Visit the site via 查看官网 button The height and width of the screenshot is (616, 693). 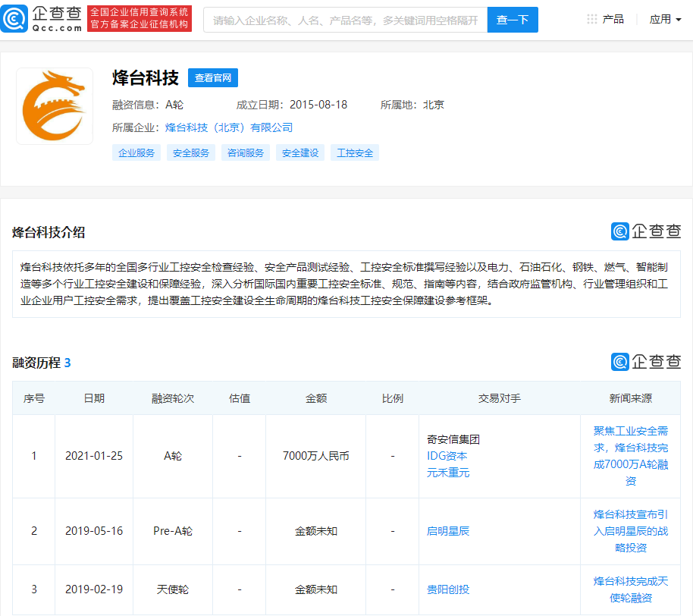(x=213, y=78)
